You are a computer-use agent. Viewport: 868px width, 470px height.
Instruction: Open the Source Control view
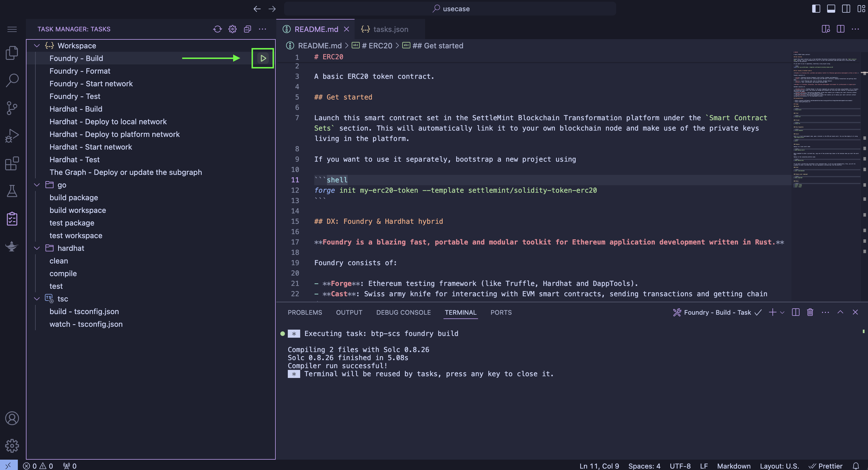pyautogui.click(x=12, y=108)
